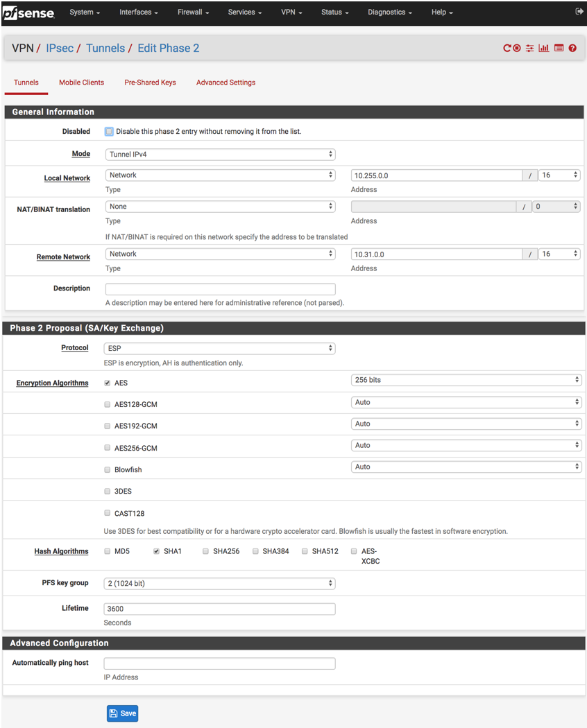This screenshot has width=587, height=728.
Task: Open related settings via sliders icon
Action: click(x=529, y=48)
